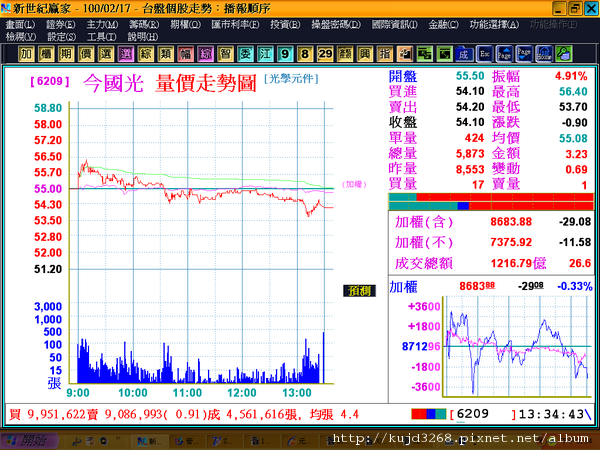The height and width of the screenshot is (450, 600).
Task: Open the 設定(S) menu
Action: coord(61,37)
